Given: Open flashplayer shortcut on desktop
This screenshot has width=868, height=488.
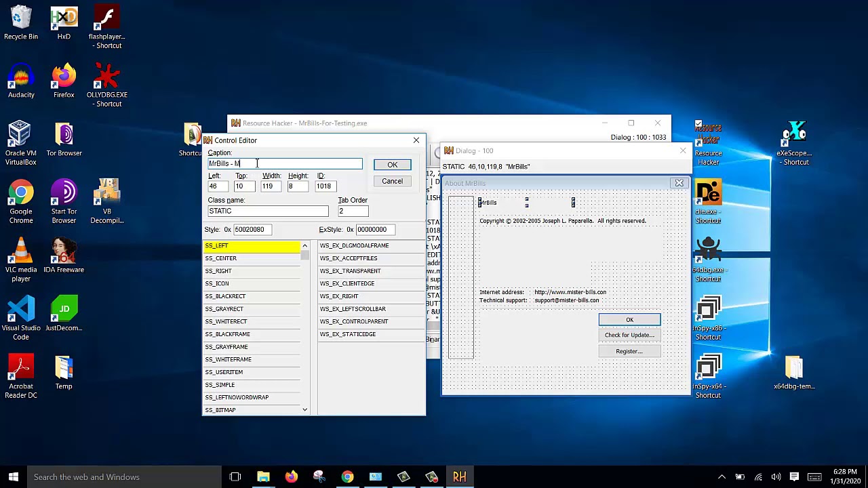Looking at the screenshot, I should (x=107, y=27).
